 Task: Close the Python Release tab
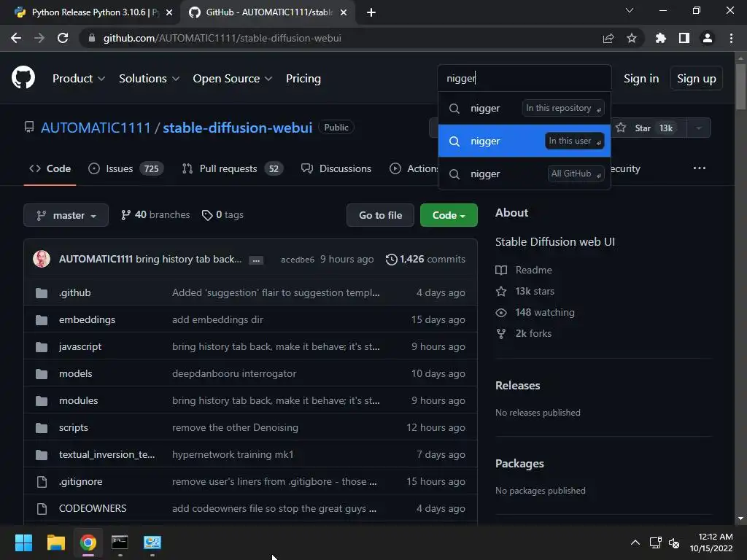(169, 12)
